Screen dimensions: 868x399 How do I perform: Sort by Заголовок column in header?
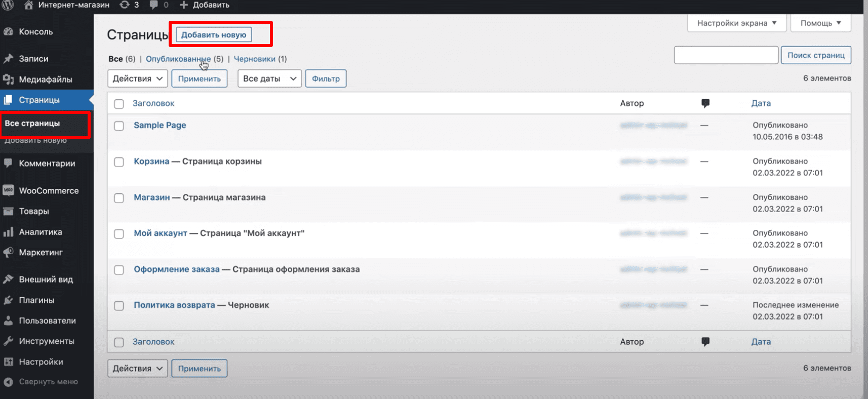153,103
